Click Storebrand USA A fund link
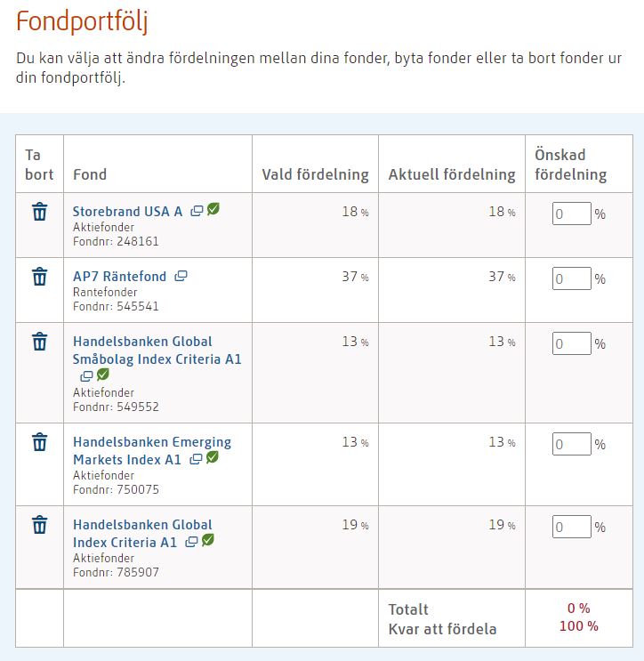This screenshot has width=644, height=661. 127,212
